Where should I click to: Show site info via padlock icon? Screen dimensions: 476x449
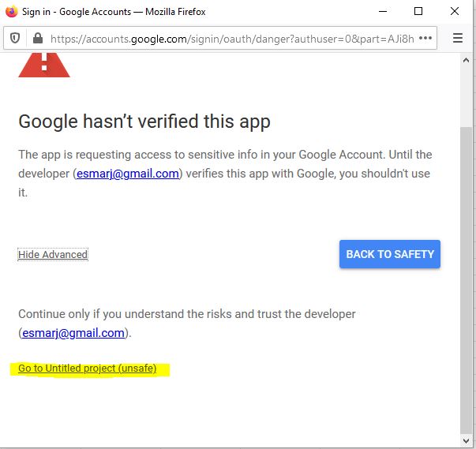(x=37, y=38)
